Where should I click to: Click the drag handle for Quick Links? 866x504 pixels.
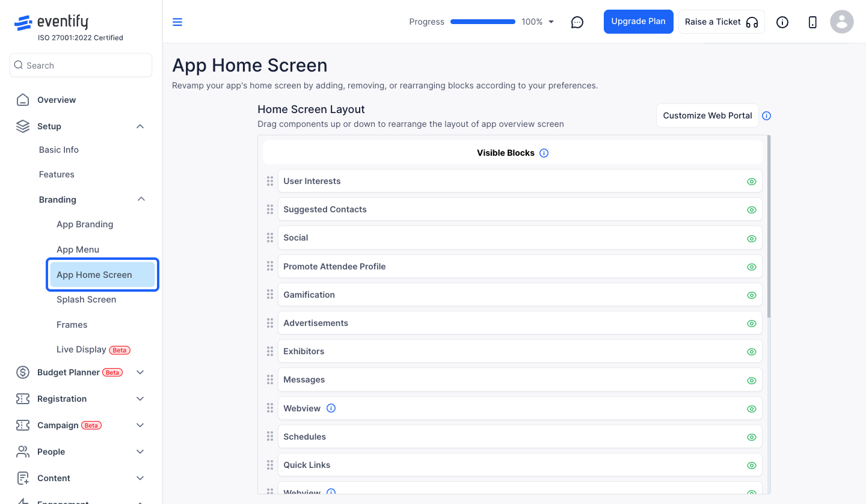point(270,465)
